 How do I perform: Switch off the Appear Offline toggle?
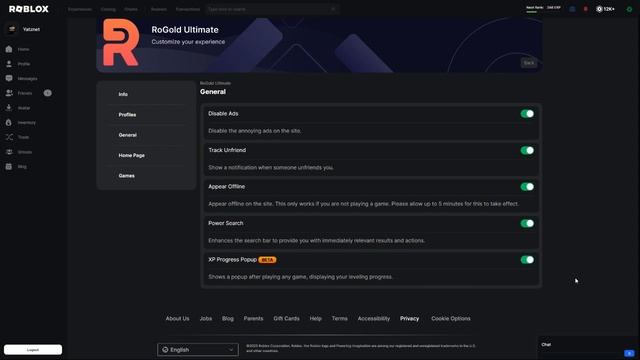527,187
